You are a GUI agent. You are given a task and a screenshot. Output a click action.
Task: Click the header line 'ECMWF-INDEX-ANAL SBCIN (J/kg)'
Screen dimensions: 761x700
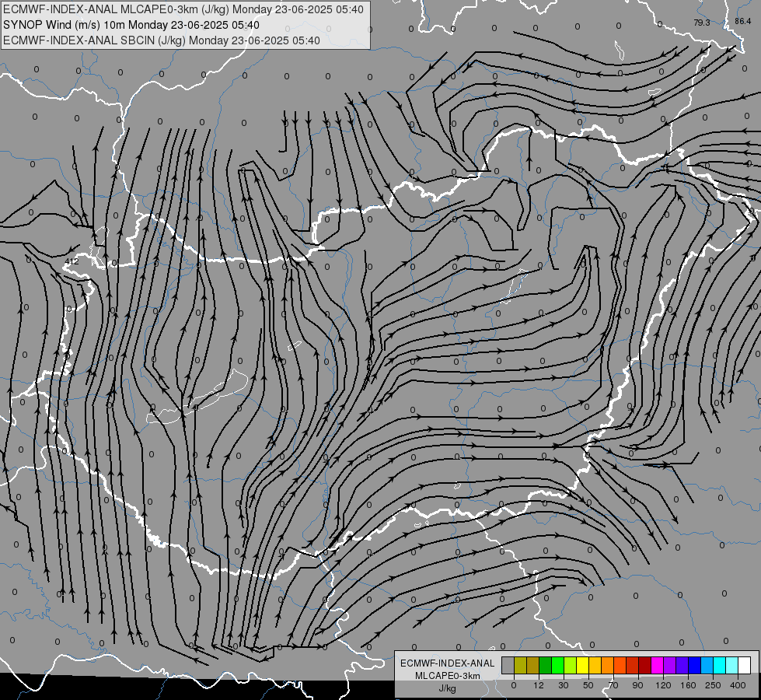click(95, 40)
